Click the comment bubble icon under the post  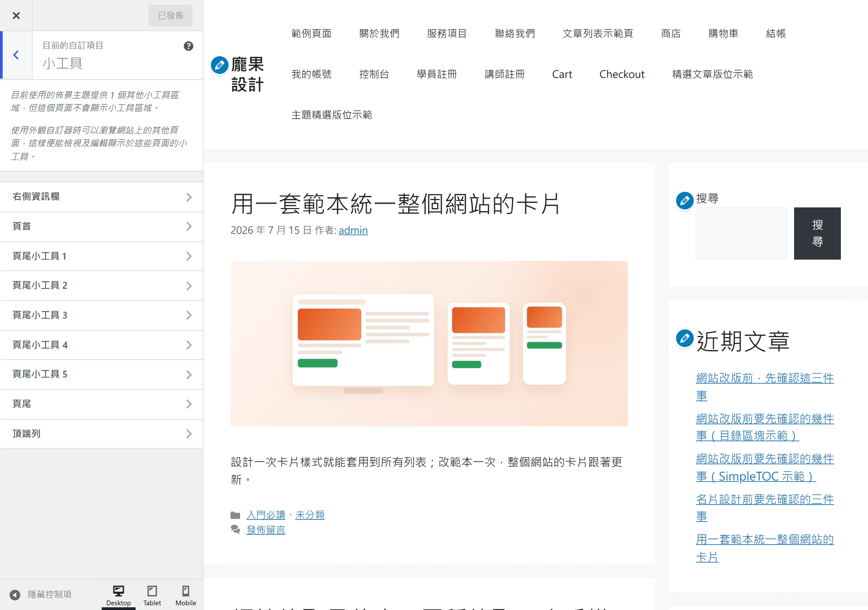pos(235,529)
